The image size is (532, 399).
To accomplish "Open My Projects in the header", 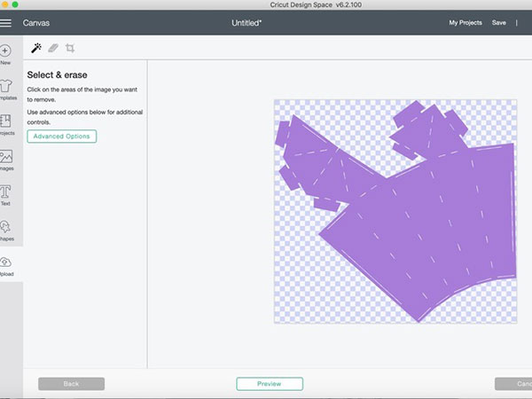I will coord(465,22).
